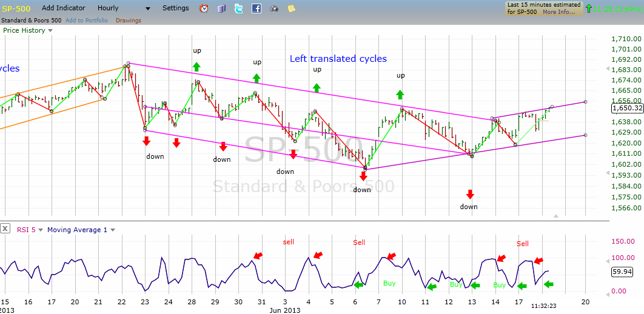Click the Add to Portfolio link
The height and width of the screenshot is (314, 644).
(x=87, y=20)
